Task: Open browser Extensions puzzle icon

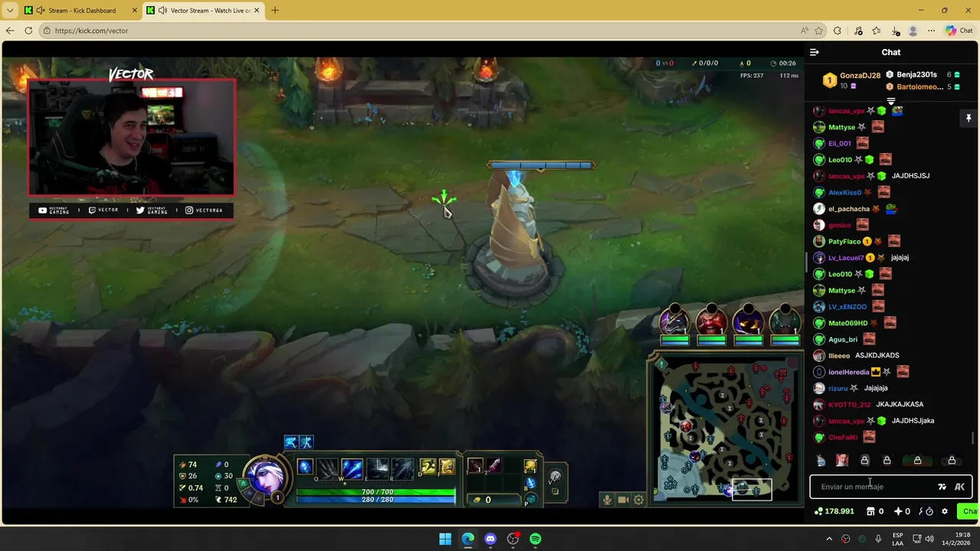Action: (837, 31)
